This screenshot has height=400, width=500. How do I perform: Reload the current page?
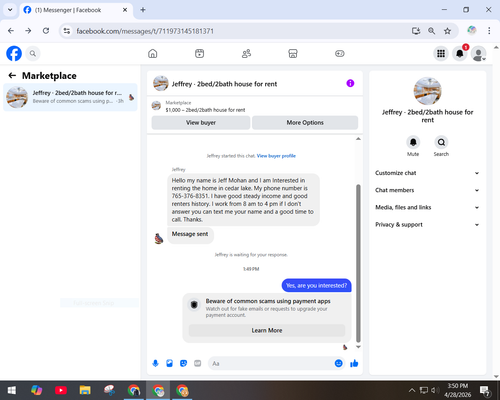click(46, 31)
